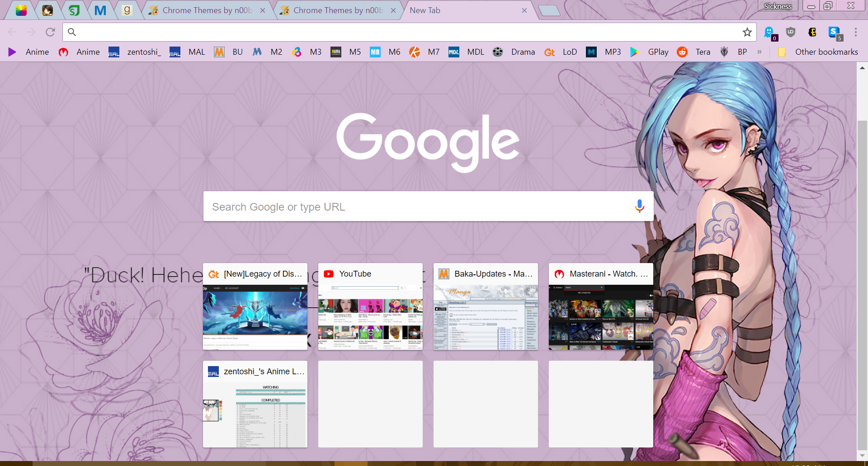Image resolution: width=868 pixels, height=466 pixels.
Task: Switch to the pinned Goodreads g tab
Action: (127, 10)
